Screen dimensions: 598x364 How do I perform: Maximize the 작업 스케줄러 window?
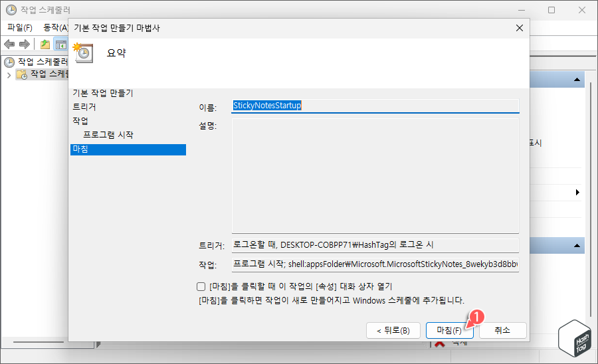(x=551, y=10)
